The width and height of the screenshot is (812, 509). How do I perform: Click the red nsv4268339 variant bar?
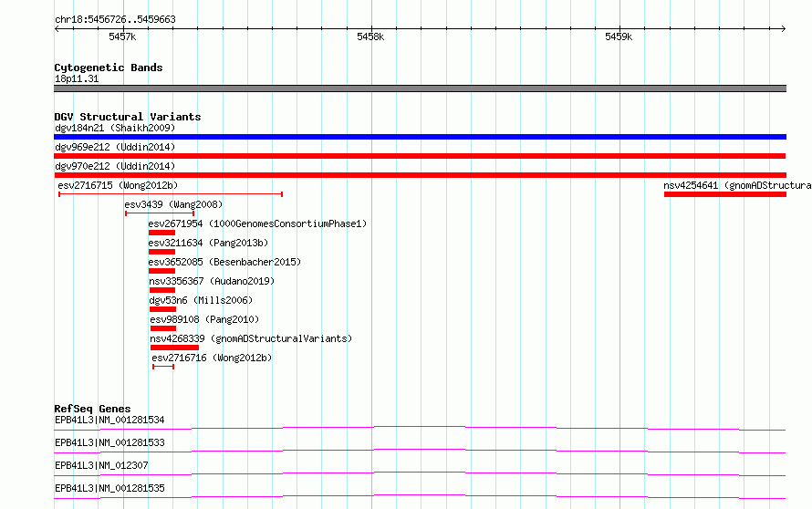tap(174, 348)
